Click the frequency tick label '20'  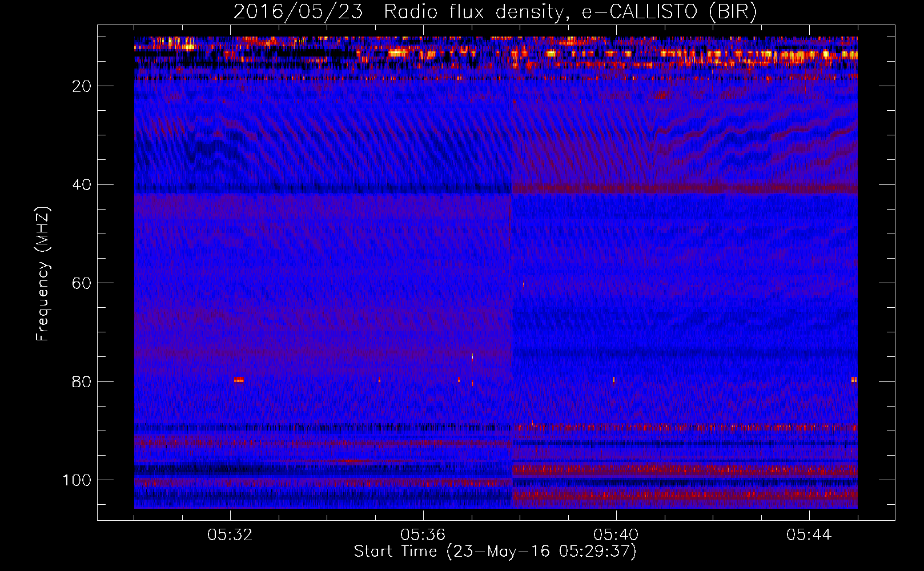pyautogui.click(x=82, y=86)
